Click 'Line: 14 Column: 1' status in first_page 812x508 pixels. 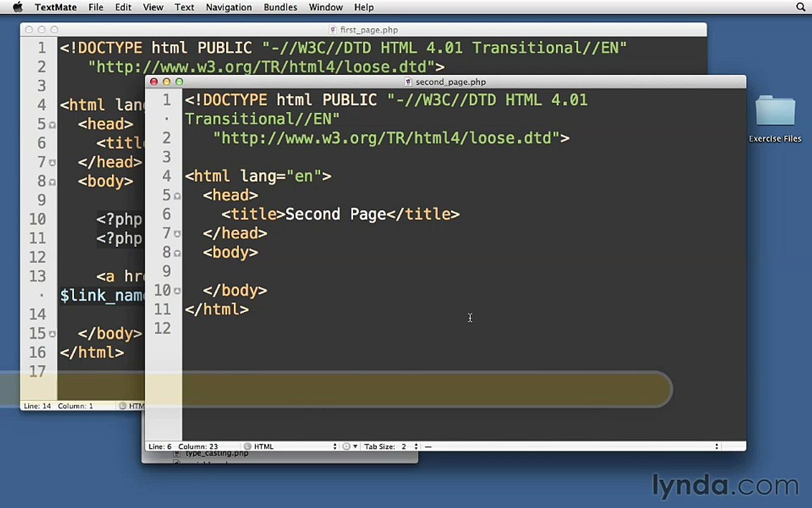coord(59,406)
